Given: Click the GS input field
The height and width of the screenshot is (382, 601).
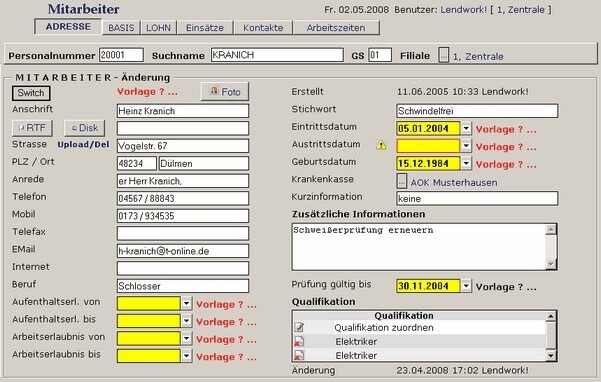Looking at the screenshot, I should (380, 55).
